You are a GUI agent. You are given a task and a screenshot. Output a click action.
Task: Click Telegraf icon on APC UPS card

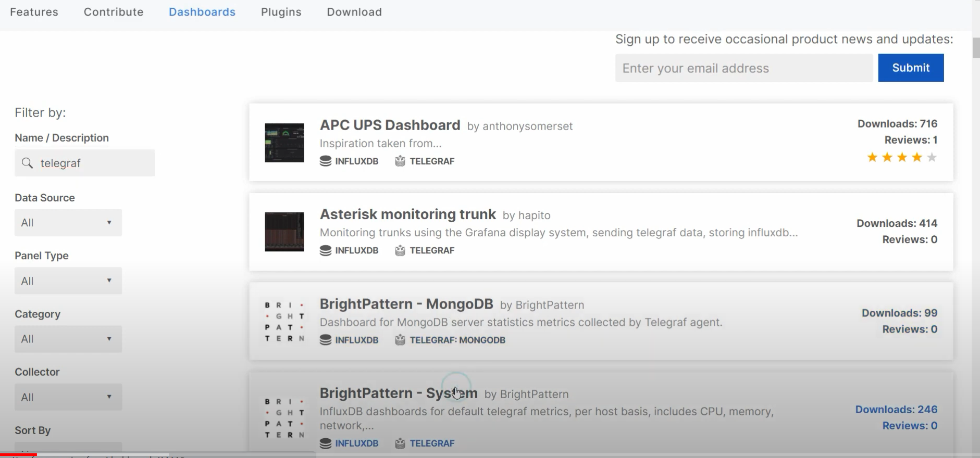(x=400, y=161)
